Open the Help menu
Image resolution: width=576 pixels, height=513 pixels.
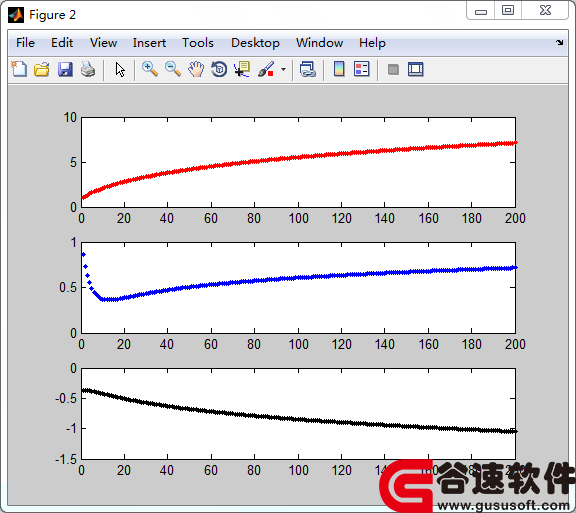[x=372, y=43]
